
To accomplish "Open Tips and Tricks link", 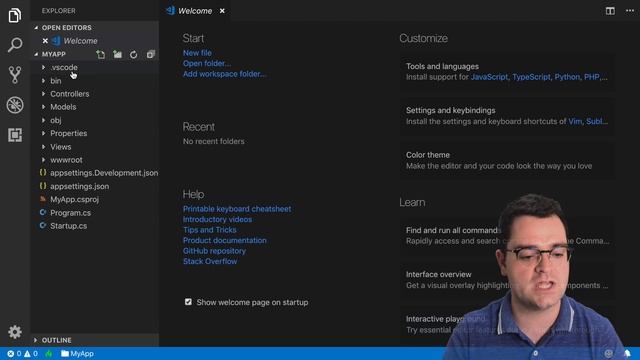I will pos(210,230).
